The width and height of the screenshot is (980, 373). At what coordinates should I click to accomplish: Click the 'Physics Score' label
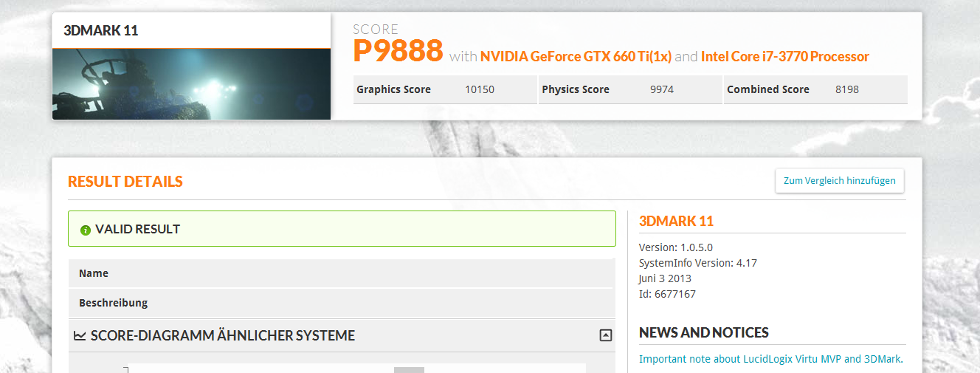click(x=576, y=89)
